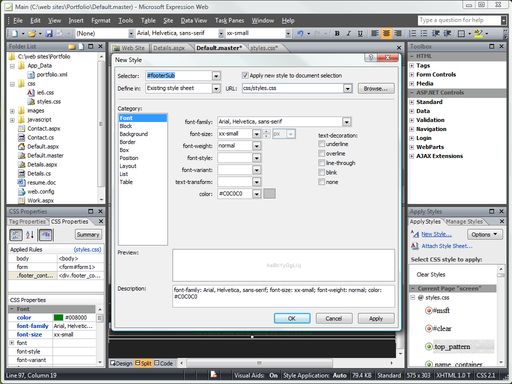Open the Define in dropdown

[x=216, y=88]
